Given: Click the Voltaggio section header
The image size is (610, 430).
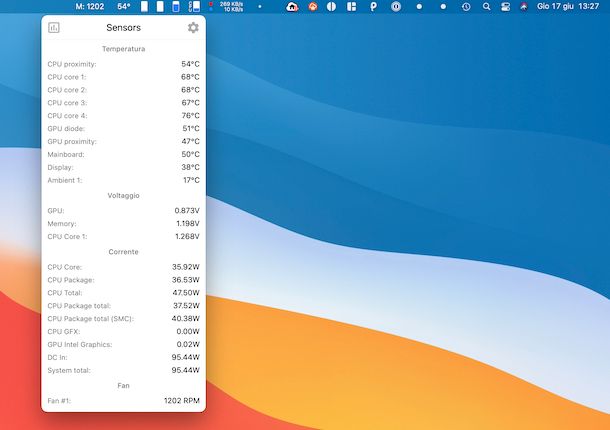Looking at the screenshot, I should (x=123, y=195).
